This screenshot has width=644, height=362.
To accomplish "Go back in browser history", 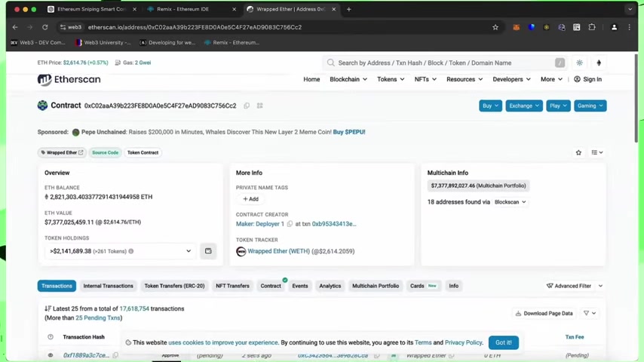I will coord(15,27).
